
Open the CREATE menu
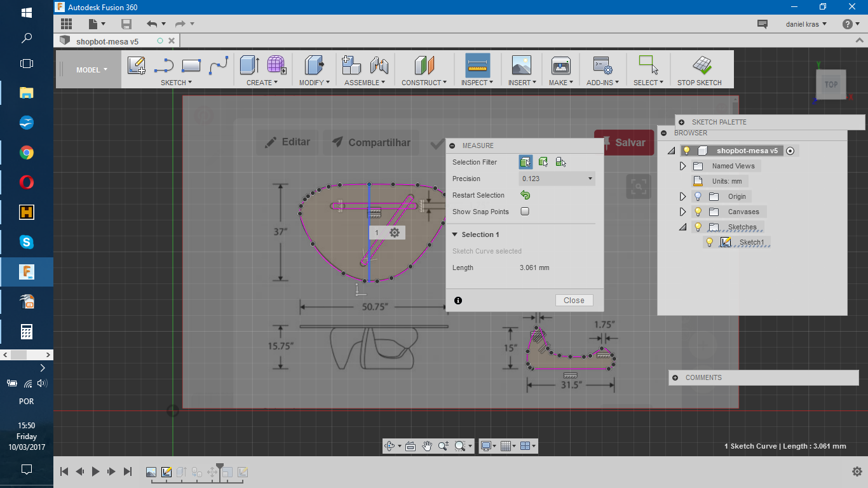coord(262,83)
